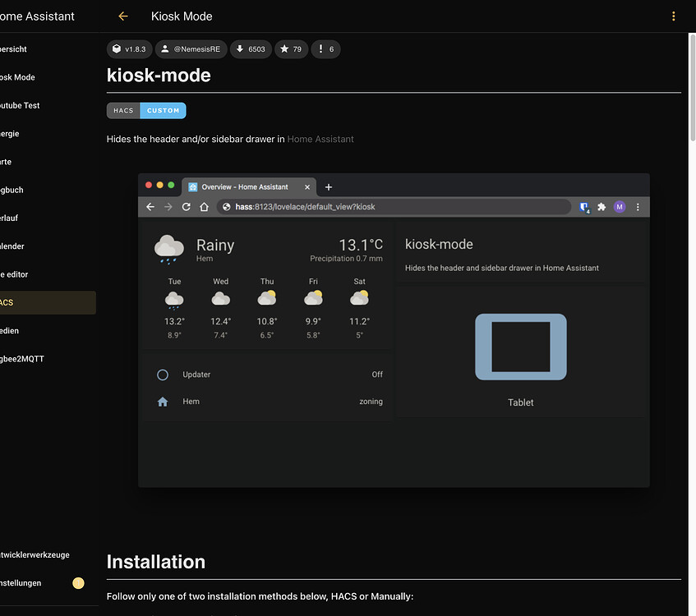The image size is (696, 616).
Task: Click the kiosk-mode preview screenshot image
Action: [394, 330]
